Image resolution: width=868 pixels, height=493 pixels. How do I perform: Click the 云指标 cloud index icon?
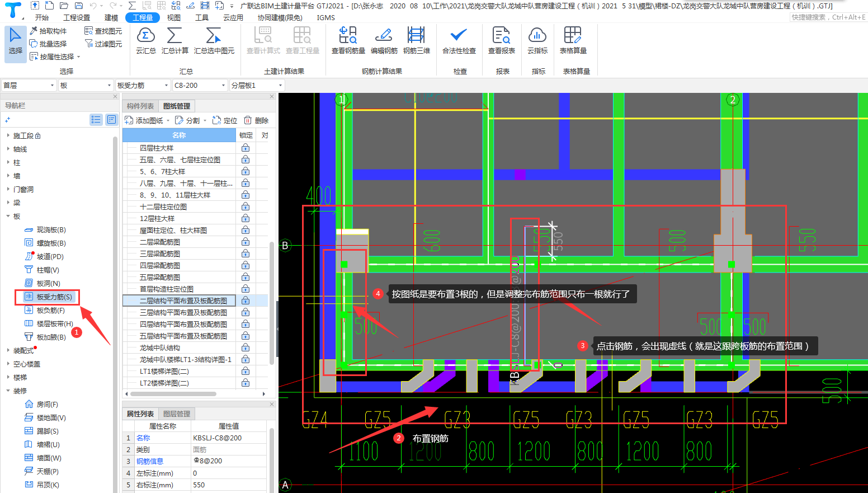(x=537, y=41)
